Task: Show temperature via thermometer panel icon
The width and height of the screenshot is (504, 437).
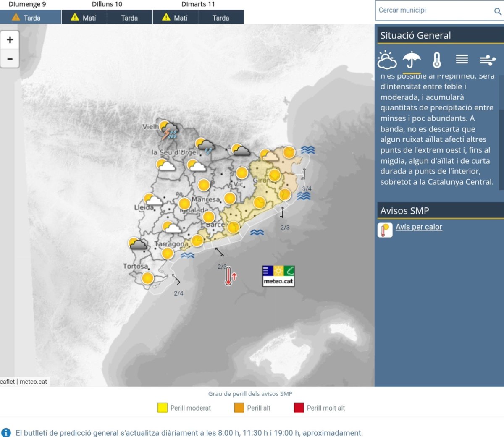Action: tap(437, 60)
